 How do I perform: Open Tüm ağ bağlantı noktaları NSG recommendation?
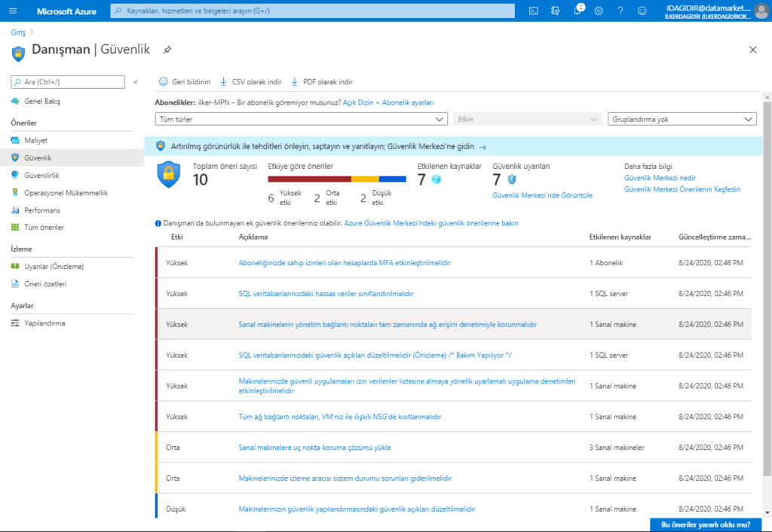[340, 417]
